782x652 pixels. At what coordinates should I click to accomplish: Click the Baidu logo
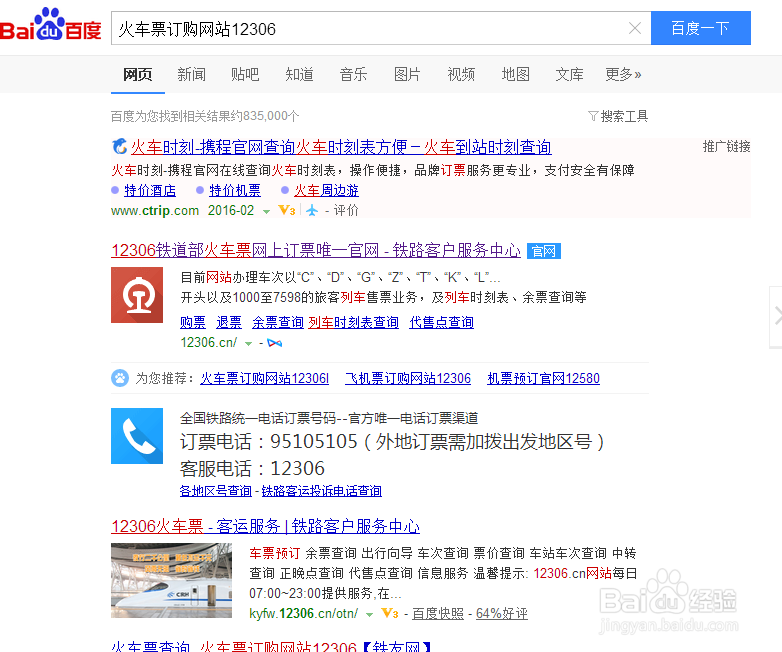51,24
